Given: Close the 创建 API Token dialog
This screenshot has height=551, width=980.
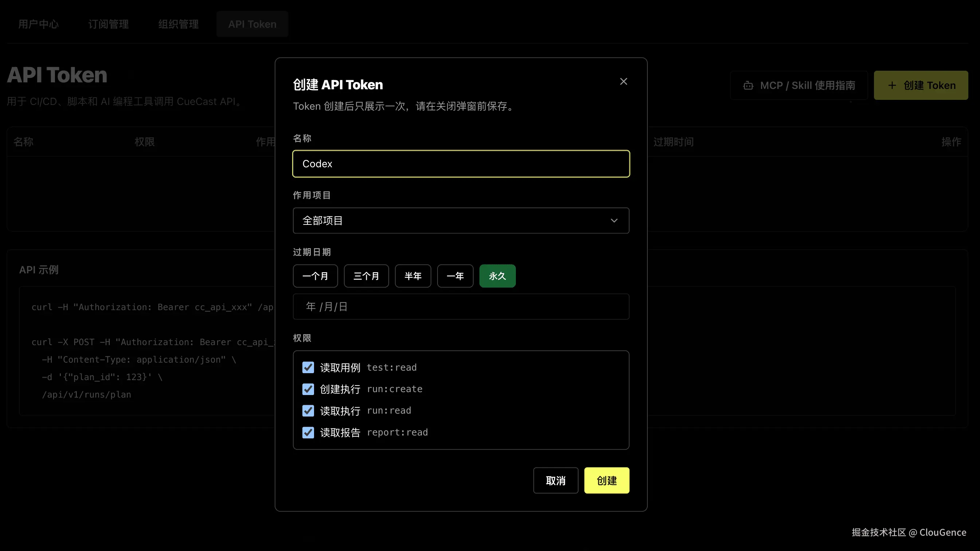Looking at the screenshot, I should [623, 81].
